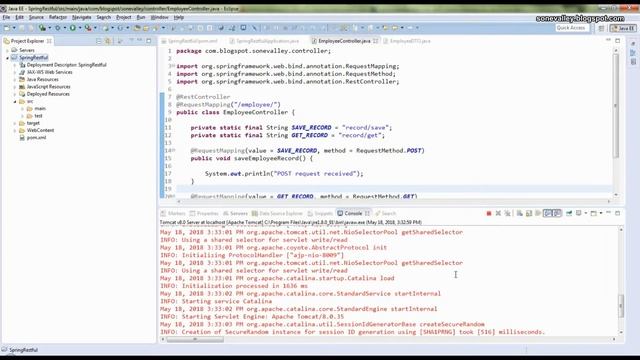The image size is (640, 360).
Task: Close the EmployeeController.java tab
Action: 375,41
